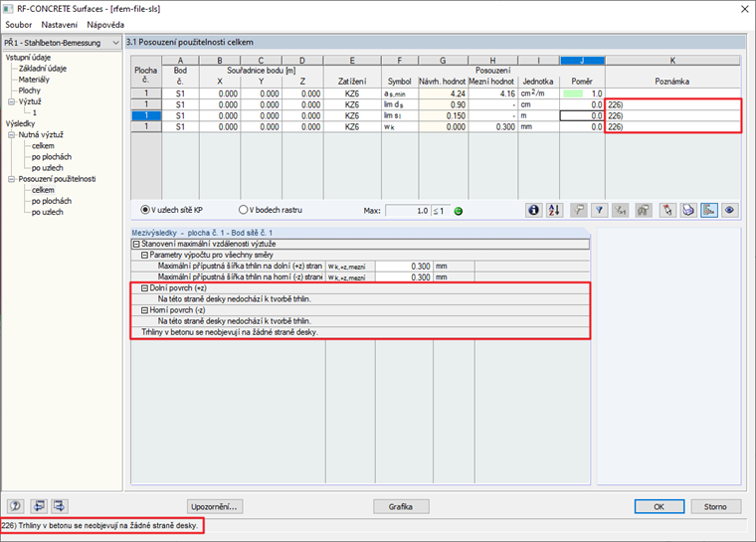Image resolution: width=756 pixels, height=542 pixels.
Task: Select item '1' under Výztuž
Action: tap(35, 112)
